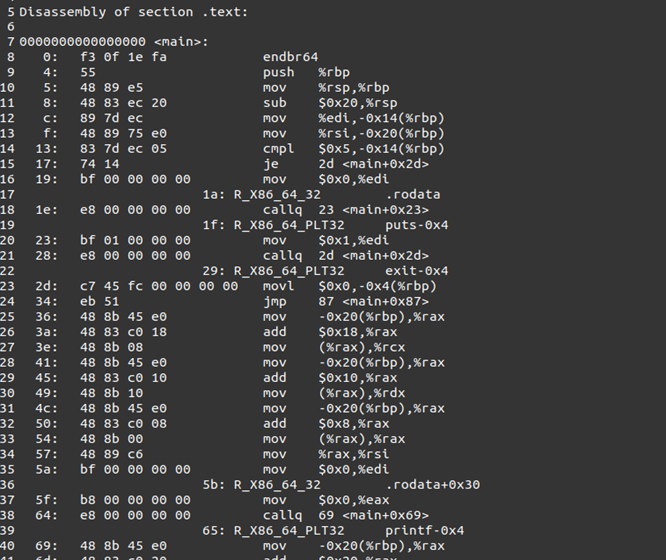Click the push %rbp instruction
The image size is (666, 560).
(306, 72)
